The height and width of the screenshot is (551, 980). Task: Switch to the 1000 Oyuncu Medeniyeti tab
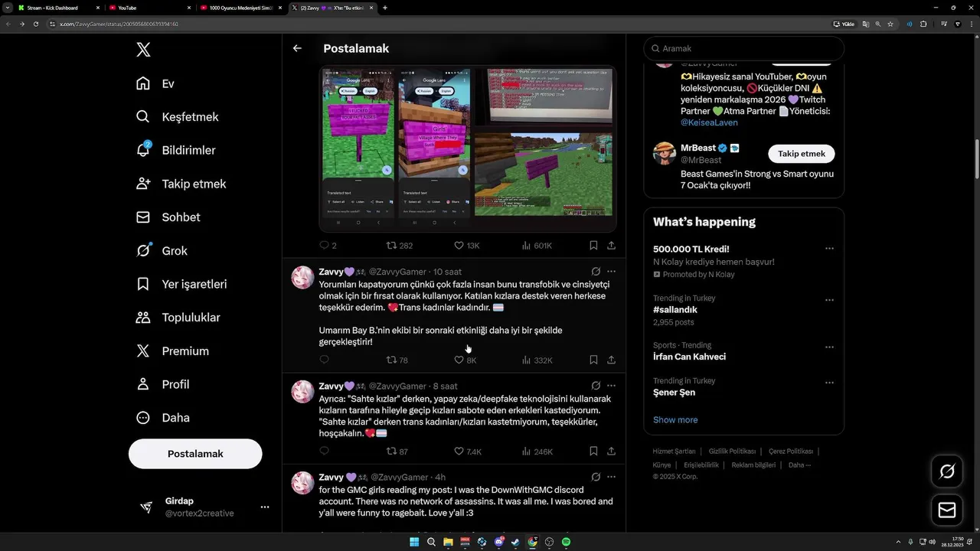[x=241, y=8]
